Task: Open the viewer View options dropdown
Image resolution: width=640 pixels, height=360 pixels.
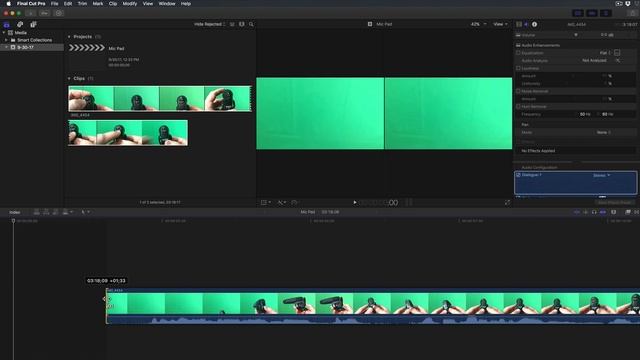Action: point(500,24)
